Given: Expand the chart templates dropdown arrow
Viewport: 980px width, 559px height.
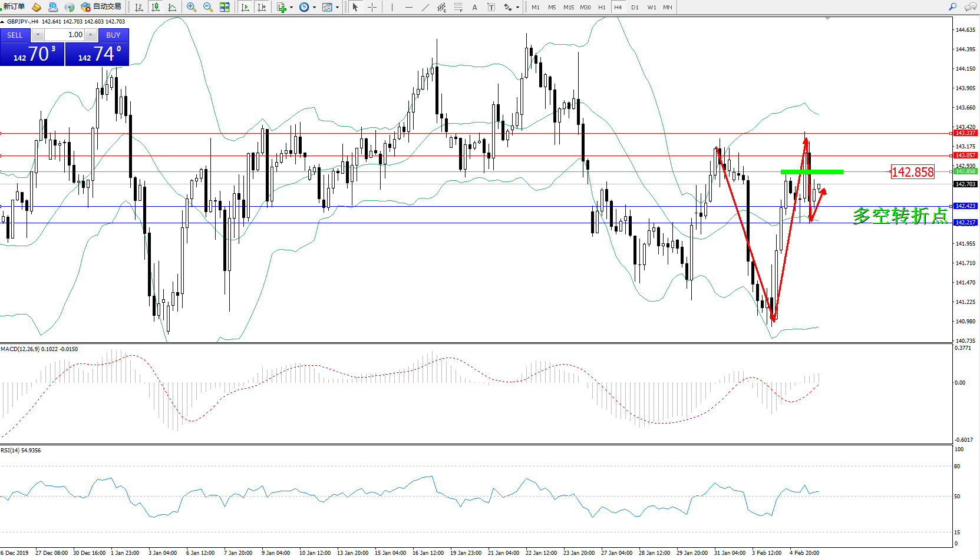Looking at the screenshot, I should point(337,8).
